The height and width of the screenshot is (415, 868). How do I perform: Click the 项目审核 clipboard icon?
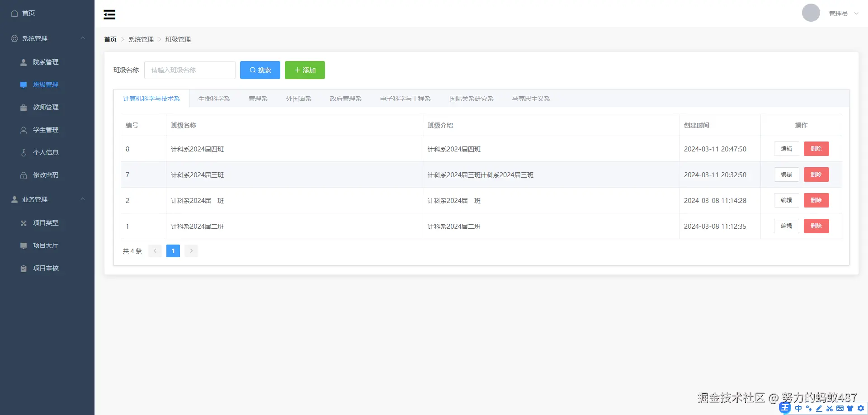pos(24,269)
